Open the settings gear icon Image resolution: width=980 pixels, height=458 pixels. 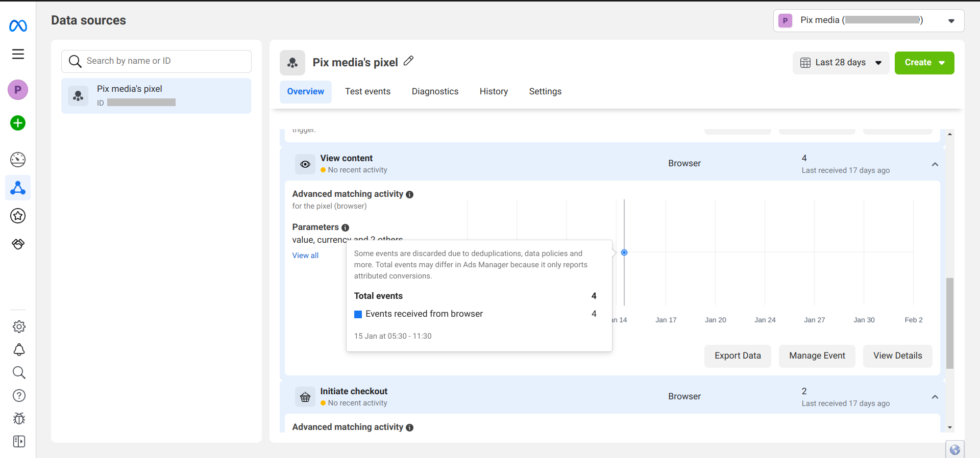[x=19, y=326]
